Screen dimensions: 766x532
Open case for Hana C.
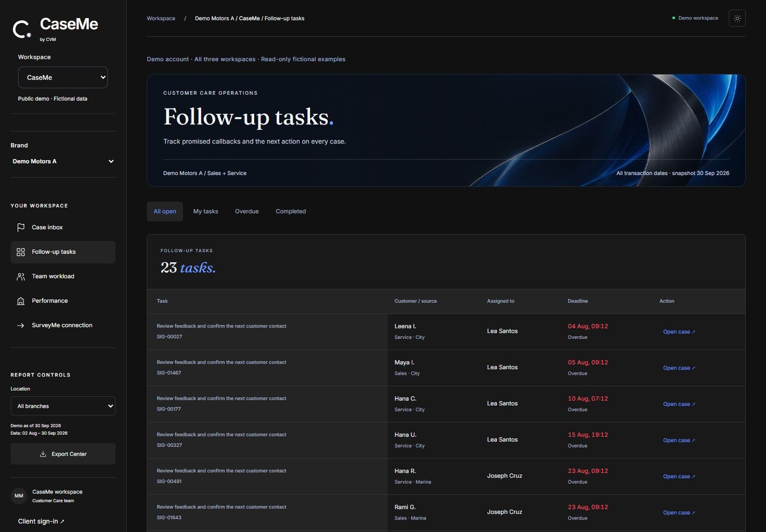pos(679,404)
